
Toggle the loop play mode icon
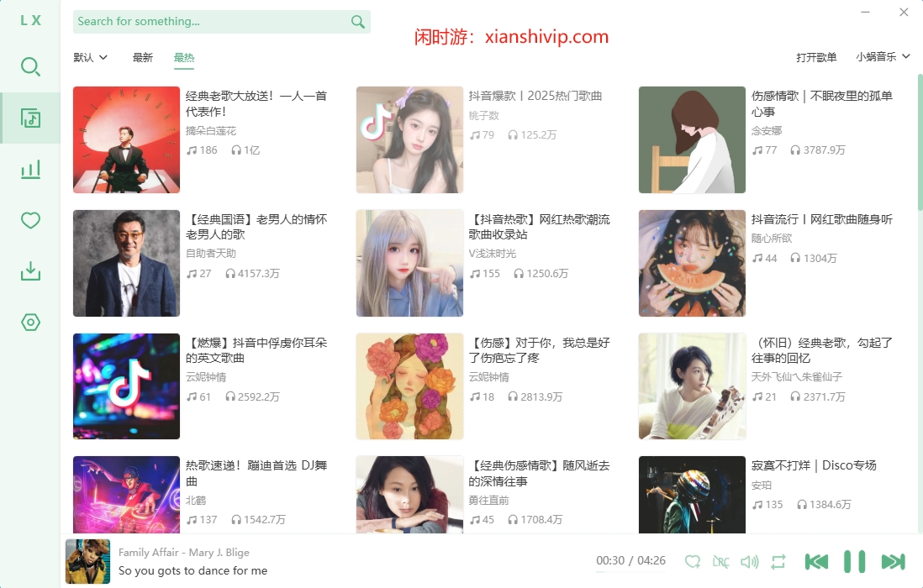[778, 561]
